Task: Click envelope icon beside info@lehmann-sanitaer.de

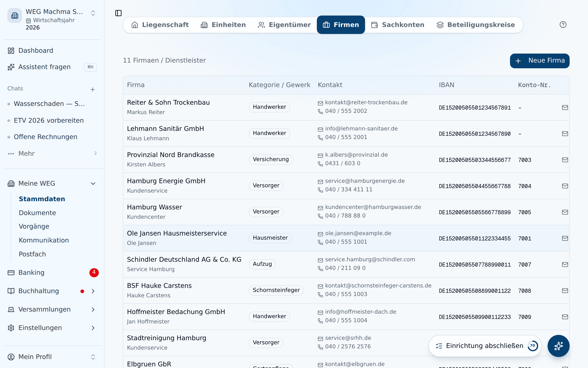Action: pos(321,129)
